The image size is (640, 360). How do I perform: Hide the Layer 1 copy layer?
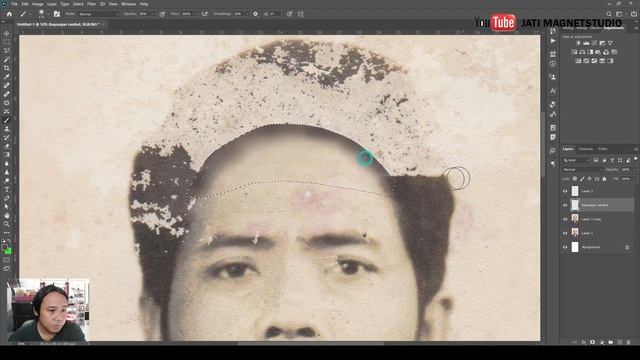coord(565,219)
